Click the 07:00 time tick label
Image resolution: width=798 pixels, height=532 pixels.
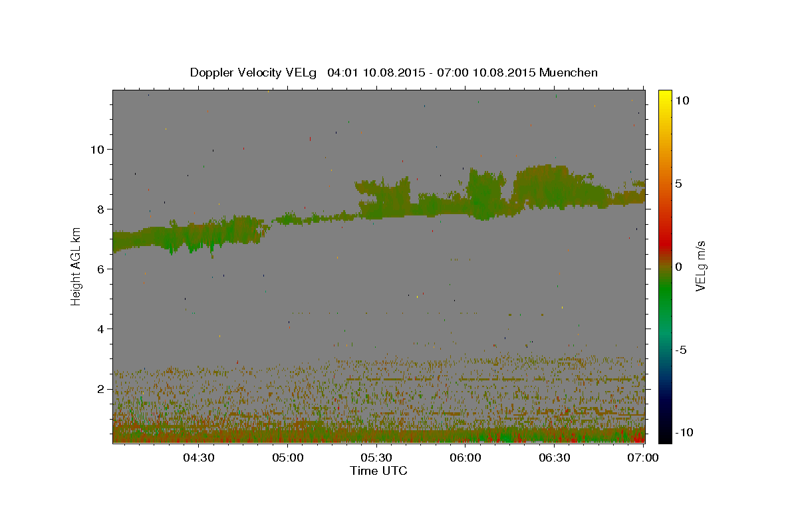[x=643, y=458]
